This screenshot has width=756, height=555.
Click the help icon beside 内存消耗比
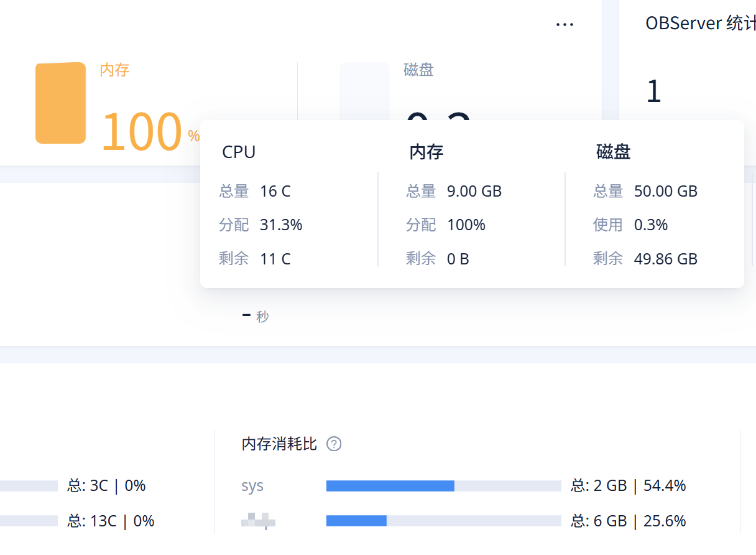(334, 444)
